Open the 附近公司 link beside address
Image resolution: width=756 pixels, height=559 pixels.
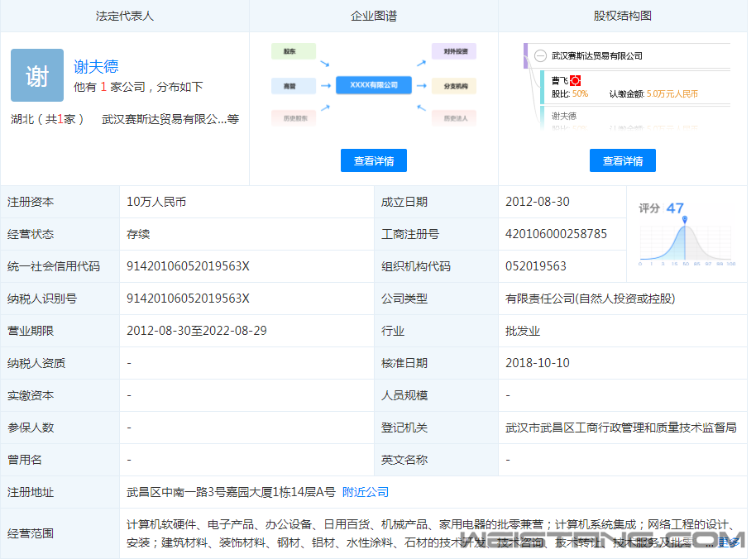[x=366, y=492]
